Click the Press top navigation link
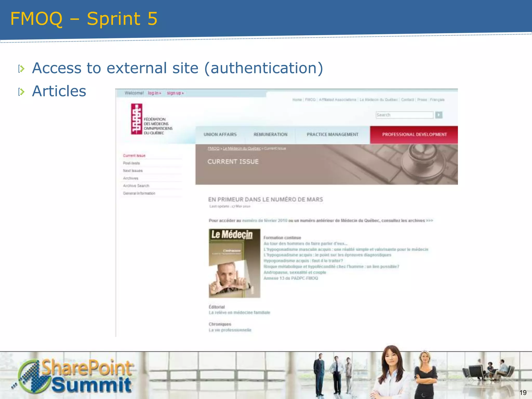This screenshot has height=399, width=532. 422,100
